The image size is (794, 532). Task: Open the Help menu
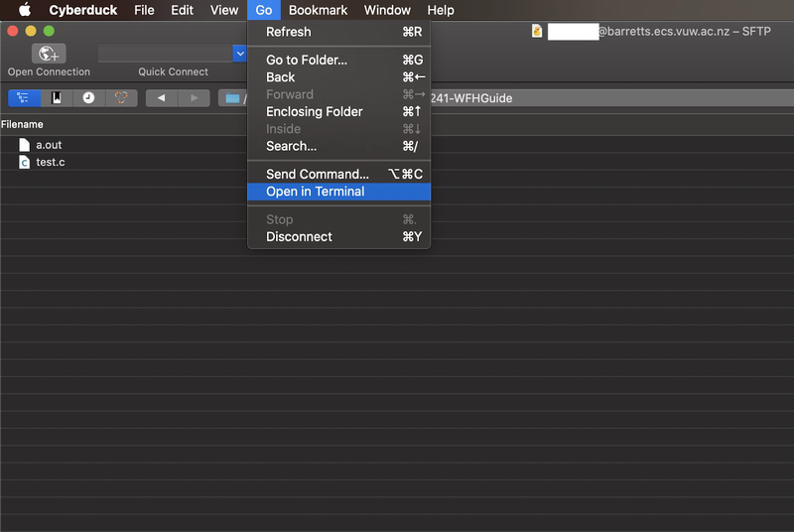click(441, 10)
